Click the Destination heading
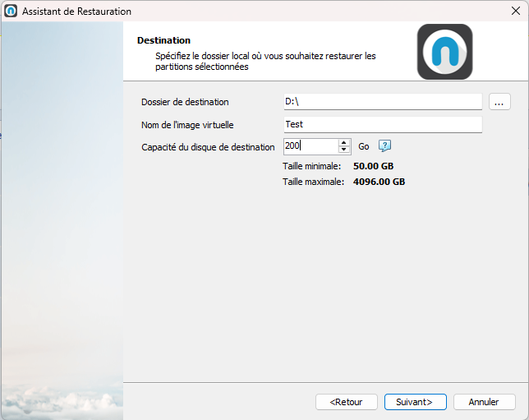 click(x=163, y=40)
